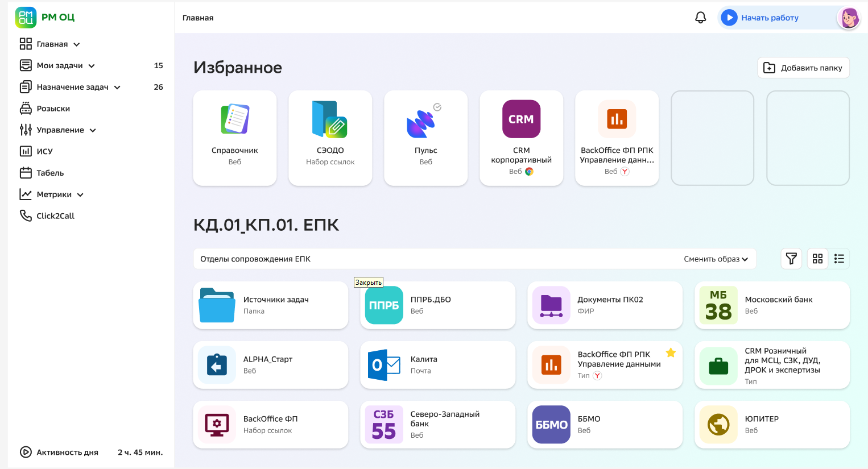
Task: Open the Калита mail icon
Action: click(384, 365)
